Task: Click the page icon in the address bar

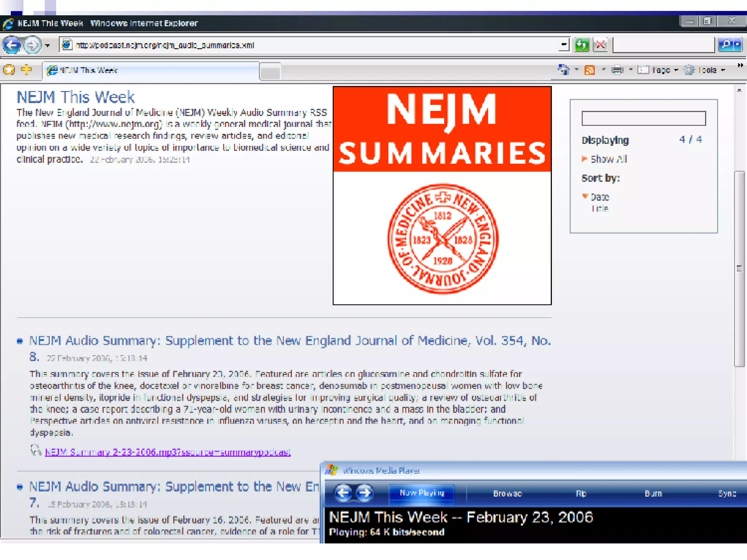Action: coord(66,45)
